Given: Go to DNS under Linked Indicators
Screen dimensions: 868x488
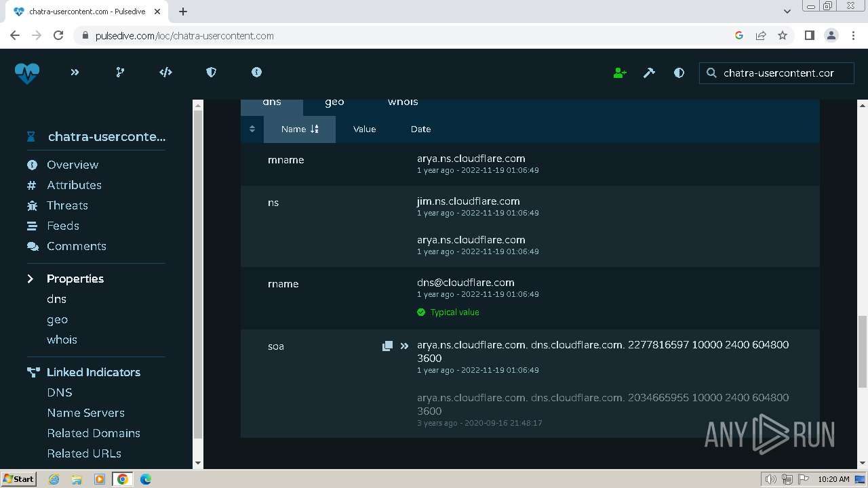Looking at the screenshot, I should point(60,392).
